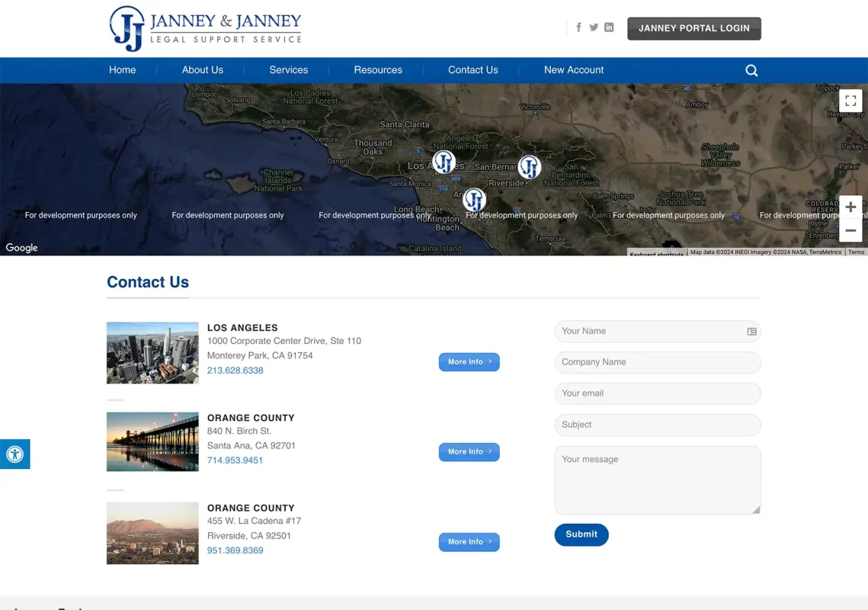Click into the Your message text area
Viewport: 868px width, 610px height.
pyautogui.click(x=658, y=480)
